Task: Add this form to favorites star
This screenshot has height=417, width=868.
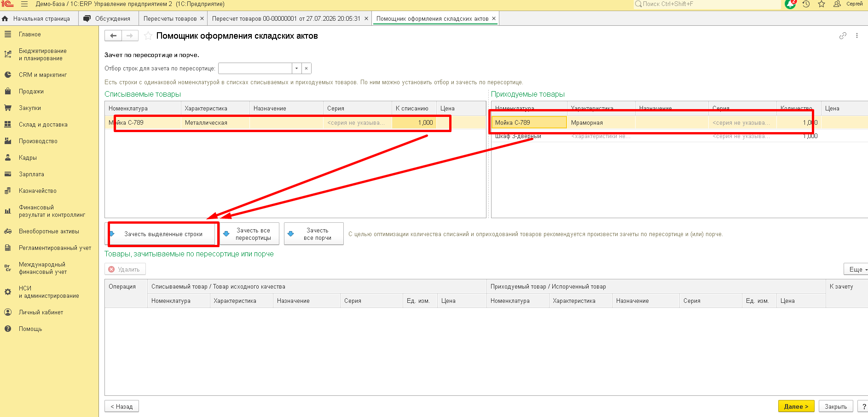Action: [x=148, y=36]
